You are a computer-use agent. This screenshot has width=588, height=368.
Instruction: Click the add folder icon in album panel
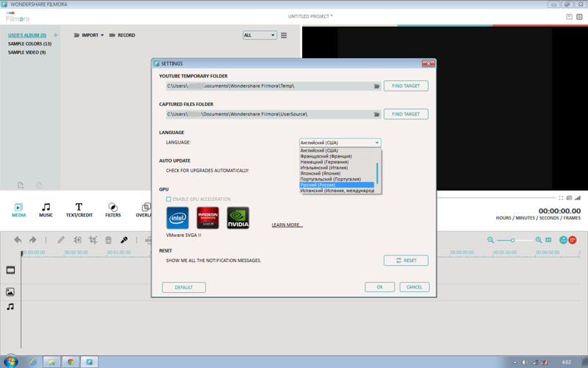click(x=21, y=185)
